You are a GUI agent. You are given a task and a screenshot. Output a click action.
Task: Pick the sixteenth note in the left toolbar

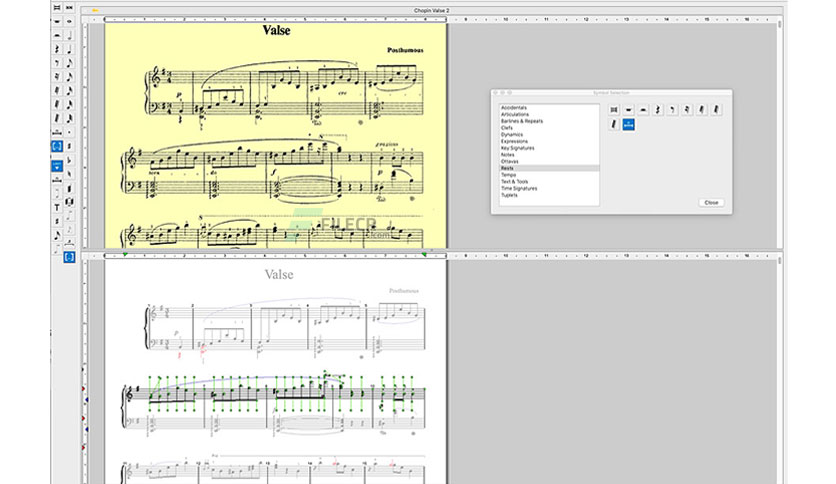pyautogui.click(x=69, y=77)
